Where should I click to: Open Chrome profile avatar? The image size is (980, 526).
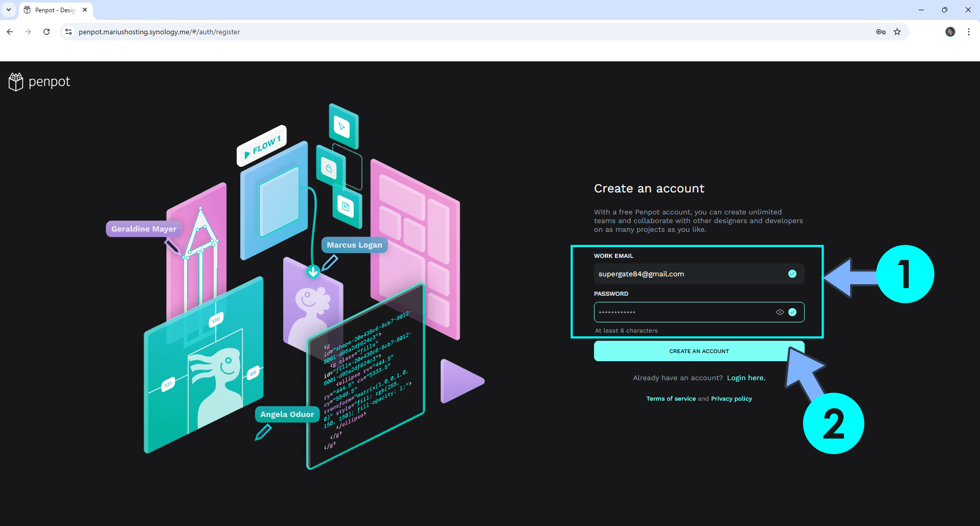(950, 32)
